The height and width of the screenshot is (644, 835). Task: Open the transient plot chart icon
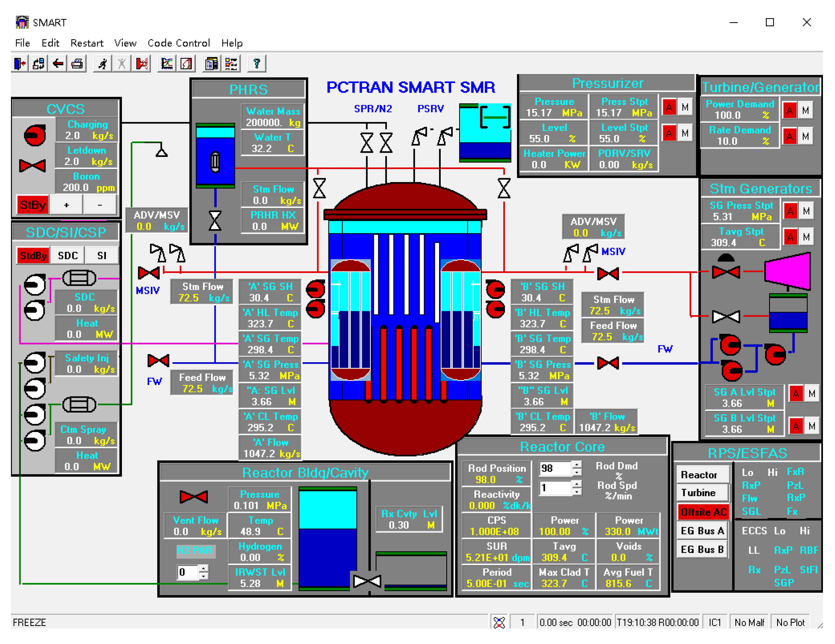tap(167, 63)
